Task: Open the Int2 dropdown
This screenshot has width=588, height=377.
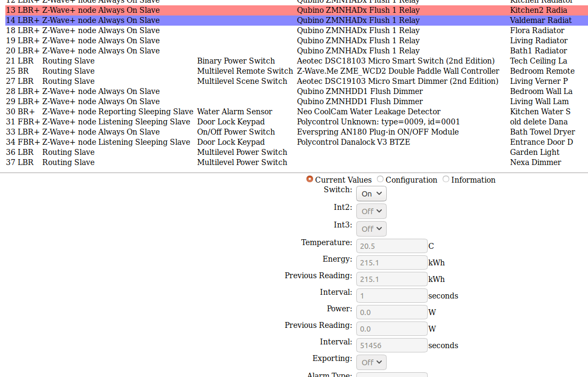Action: (x=371, y=211)
